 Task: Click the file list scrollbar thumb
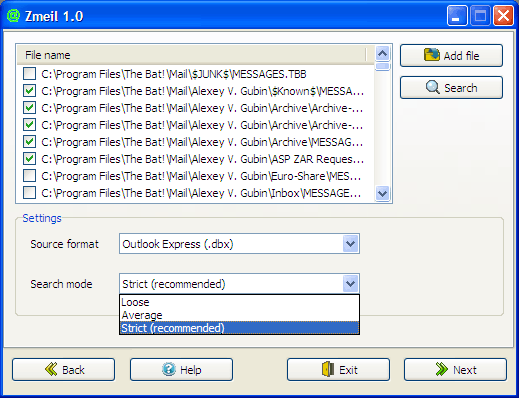tap(382, 66)
